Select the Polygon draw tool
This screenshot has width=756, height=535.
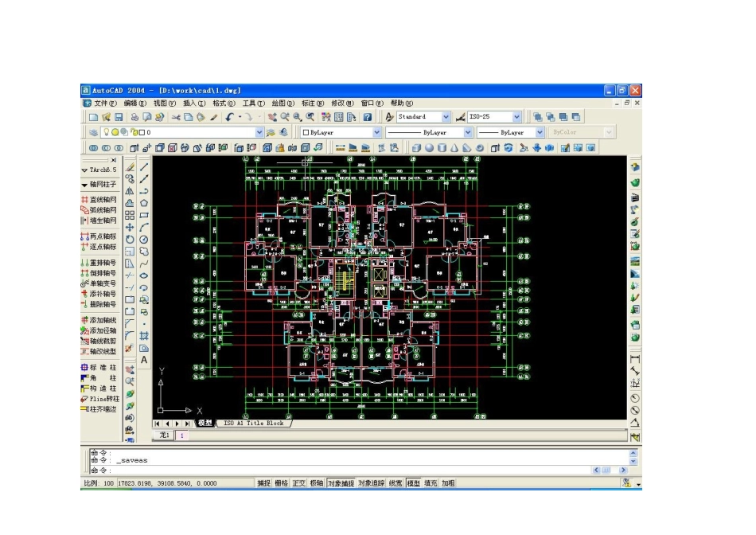pyautogui.click(x=144, y=203)
